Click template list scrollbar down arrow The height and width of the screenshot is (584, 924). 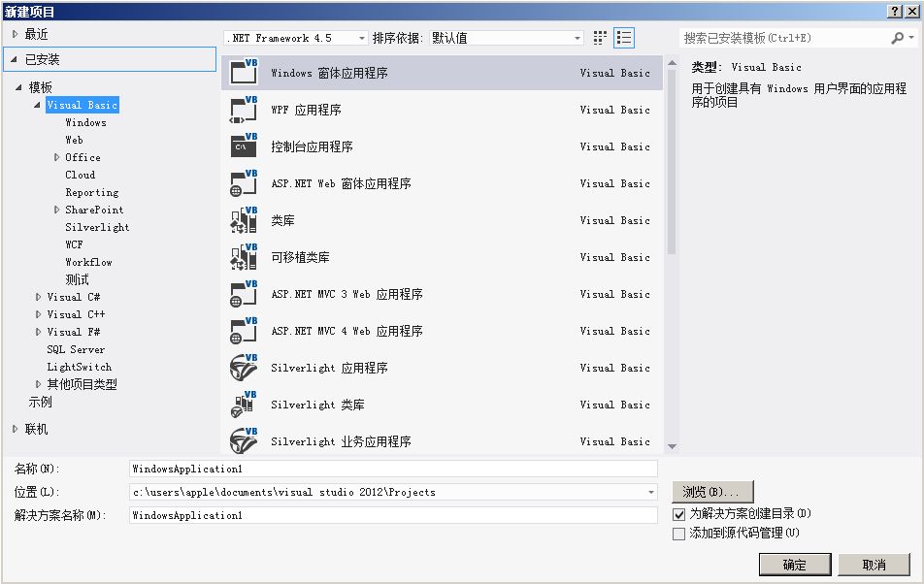click(x=672, y=447)
